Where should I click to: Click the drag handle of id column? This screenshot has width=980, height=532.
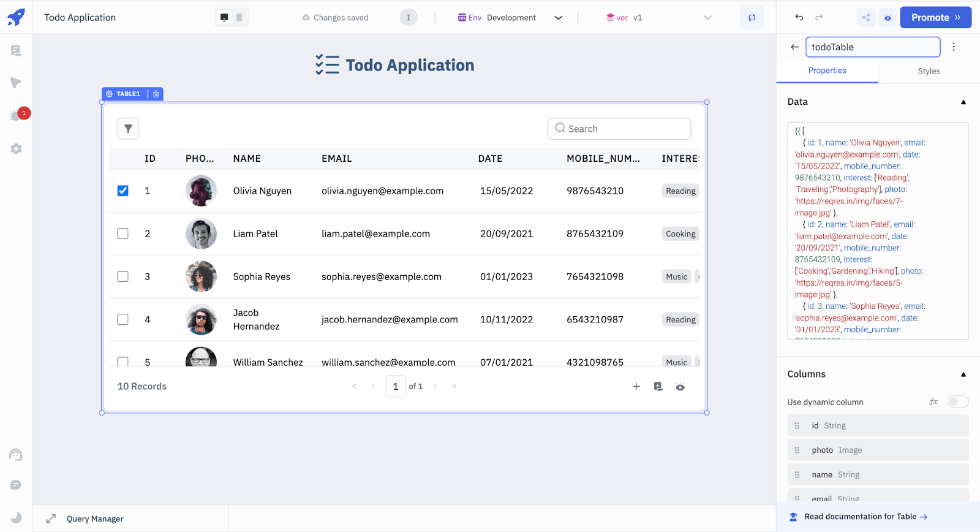click(797, 425)
